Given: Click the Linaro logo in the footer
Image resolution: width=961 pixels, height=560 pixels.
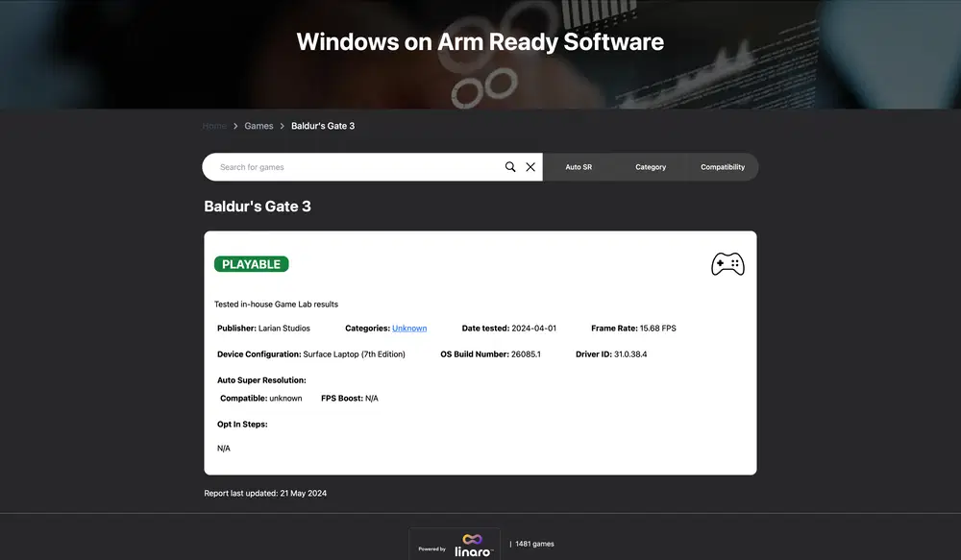Looking at the screenshot, I should tap(473, 545).
